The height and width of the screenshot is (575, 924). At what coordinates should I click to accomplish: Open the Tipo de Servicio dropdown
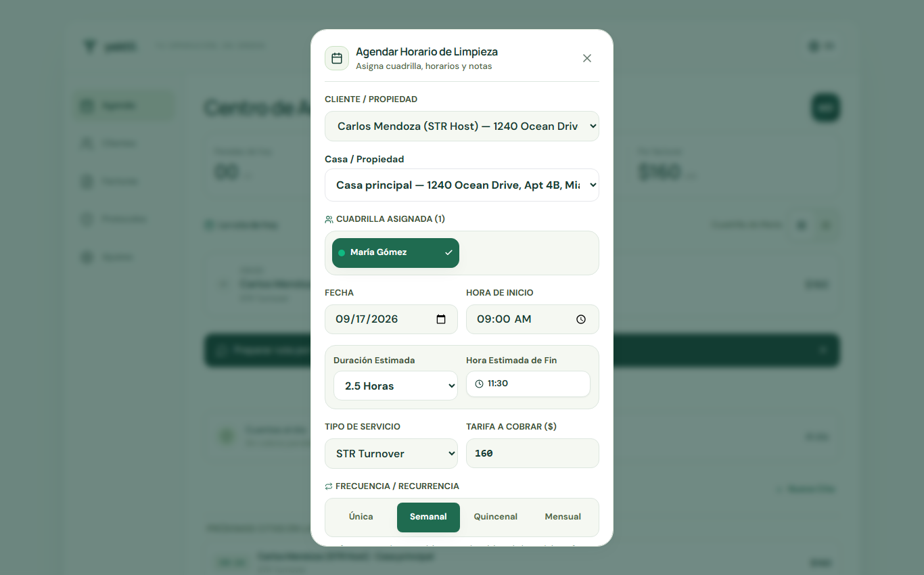[x=392, y=453]
